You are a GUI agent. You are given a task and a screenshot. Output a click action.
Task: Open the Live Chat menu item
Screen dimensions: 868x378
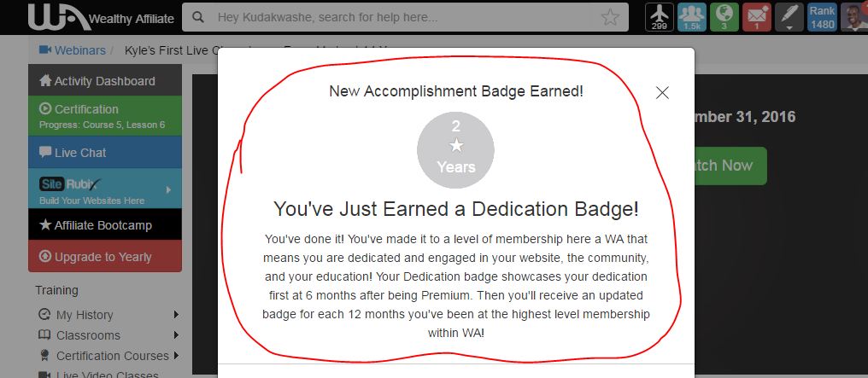coord(105,152)
